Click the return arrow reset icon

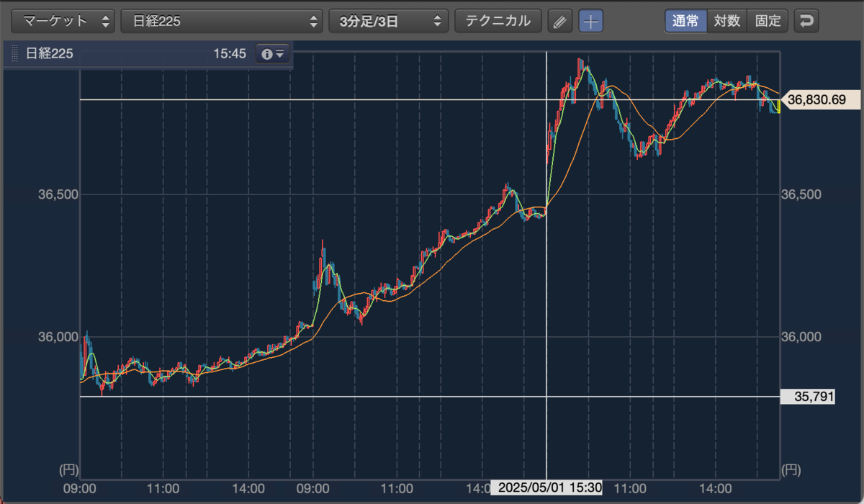pos(806,21)
